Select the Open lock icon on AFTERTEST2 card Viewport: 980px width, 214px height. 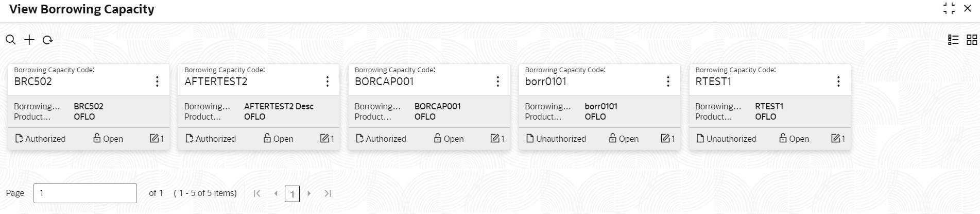tap(267, 138)
